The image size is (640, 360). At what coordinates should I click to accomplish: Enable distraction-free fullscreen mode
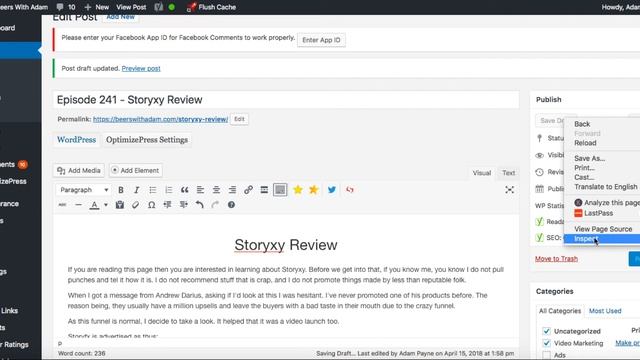tap(509, 190)
